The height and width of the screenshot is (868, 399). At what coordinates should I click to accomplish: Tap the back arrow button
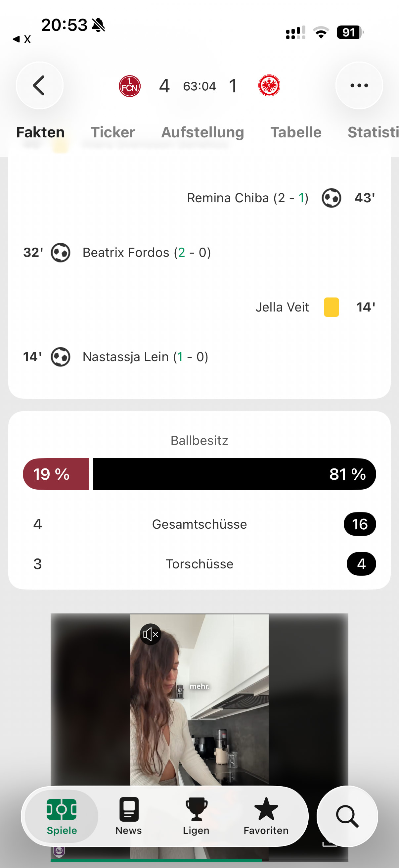pyautogui.click(x=39, y=86)
